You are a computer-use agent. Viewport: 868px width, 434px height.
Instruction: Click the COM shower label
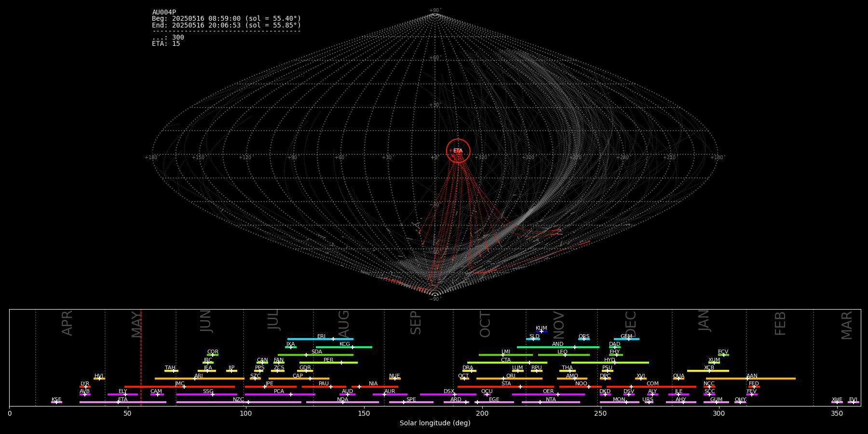652,384
